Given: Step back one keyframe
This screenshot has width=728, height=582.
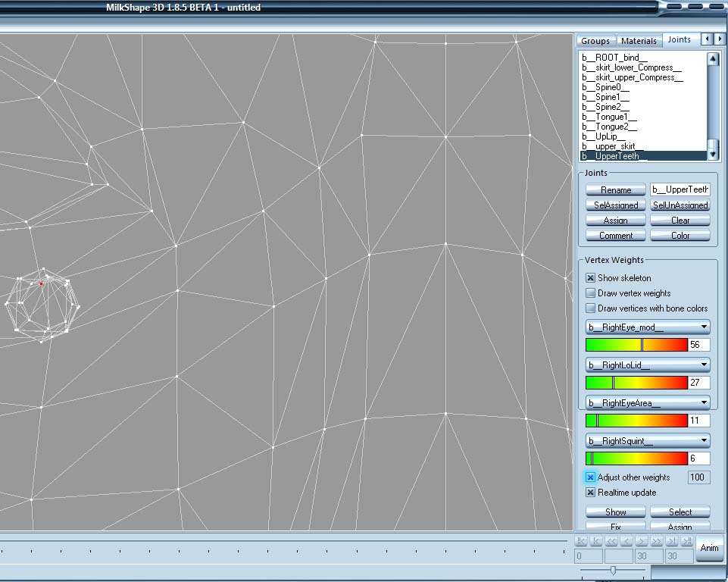Looking at the screenshot, I should coord(596,540).
